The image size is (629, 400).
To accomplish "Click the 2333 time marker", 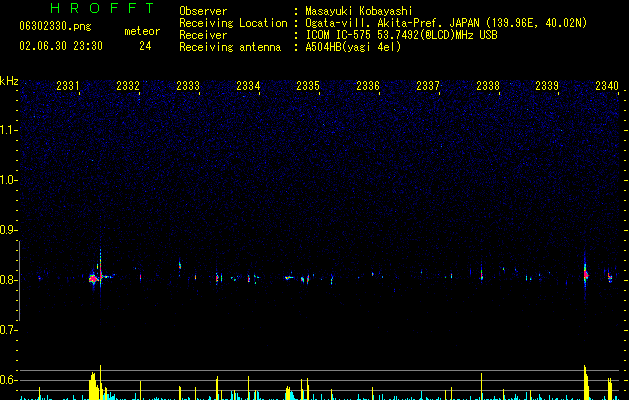I will (188, 85).
